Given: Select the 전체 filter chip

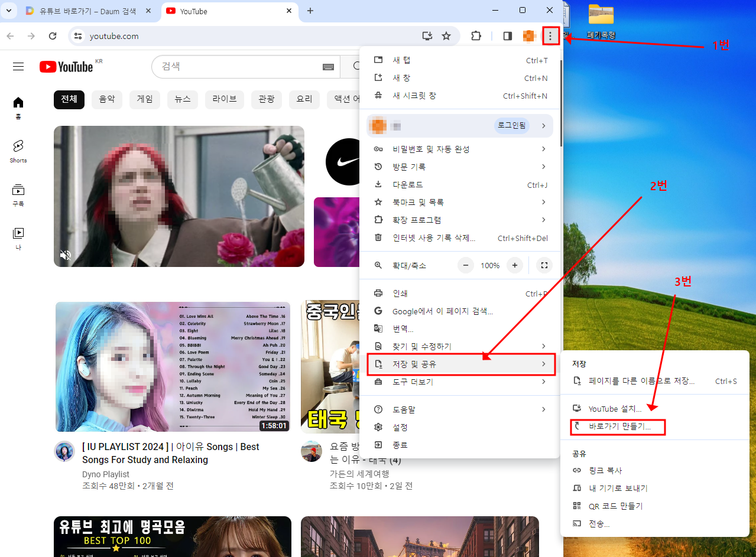Looking at the screenshot, I should tap(69, 99).
